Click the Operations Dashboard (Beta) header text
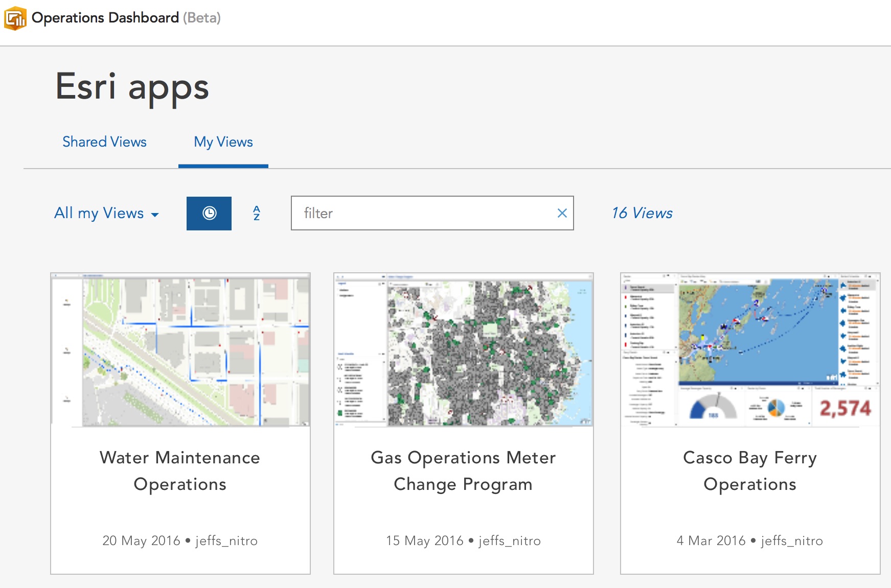 point(126,18)
